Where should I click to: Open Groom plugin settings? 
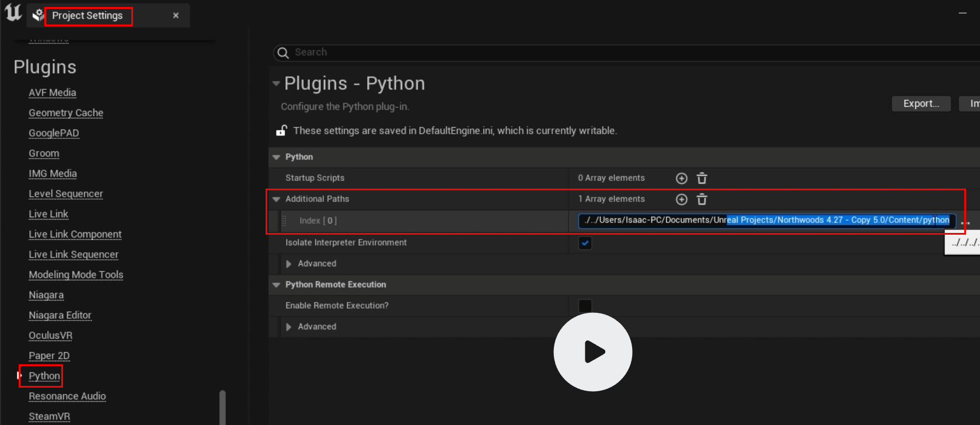(x=44, y=153)
